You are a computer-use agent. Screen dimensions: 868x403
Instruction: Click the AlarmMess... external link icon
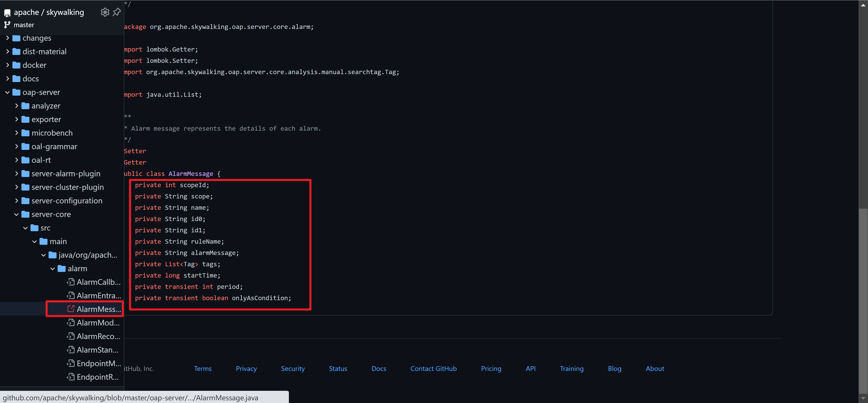(71, 309)
